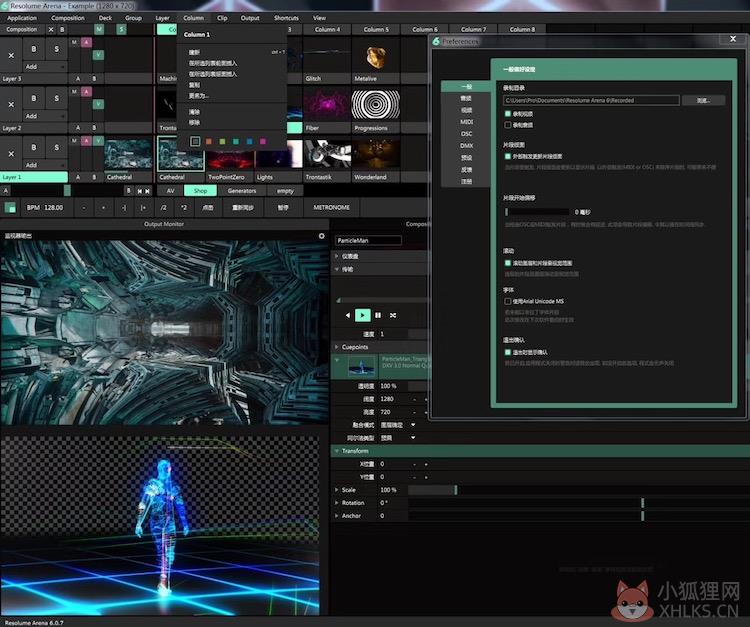Viewport: 750px width, 627px height.
Task: Open the View menu
Action: [x=319, y=18]
